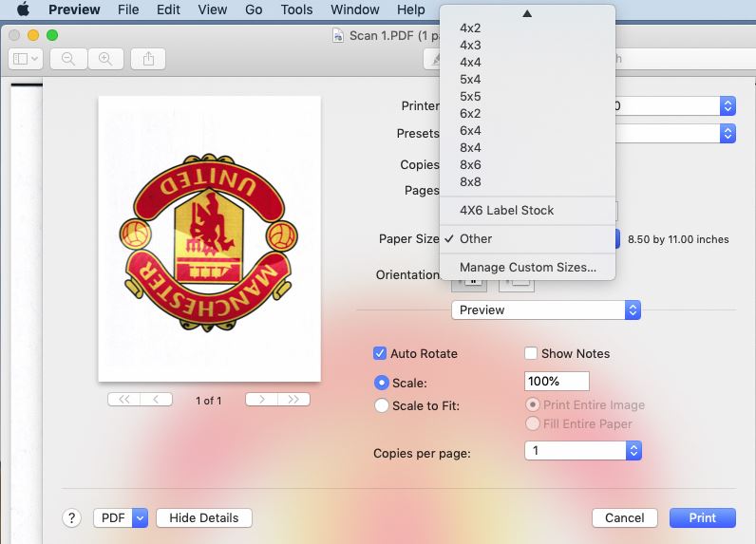The image size is (756, 544).
Task: Click the zoom out magnifier icon
Action: pos(68,59)
